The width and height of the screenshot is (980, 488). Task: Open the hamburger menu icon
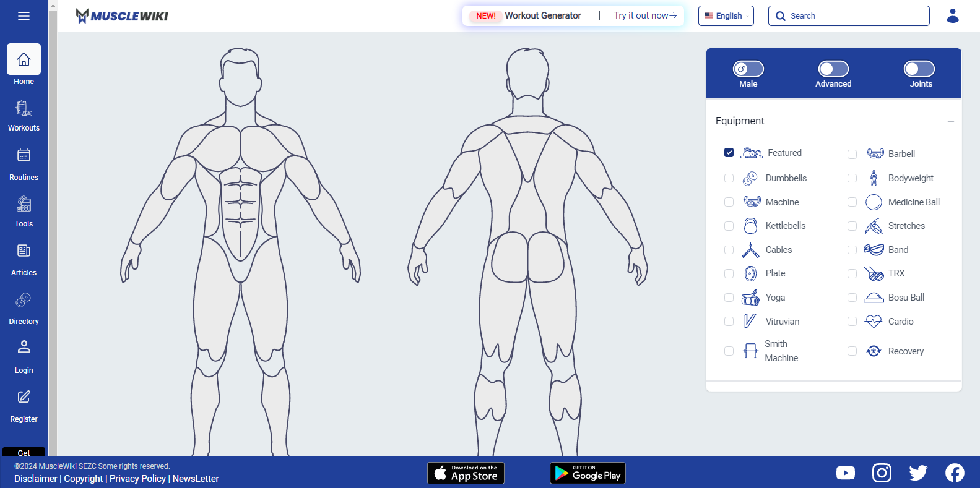(24, 16)
